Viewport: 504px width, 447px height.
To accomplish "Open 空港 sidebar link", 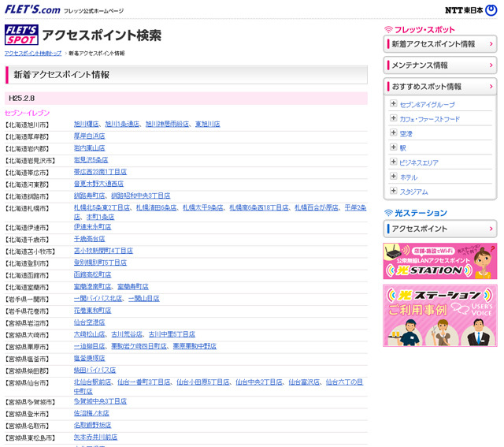I will (406, 133).
